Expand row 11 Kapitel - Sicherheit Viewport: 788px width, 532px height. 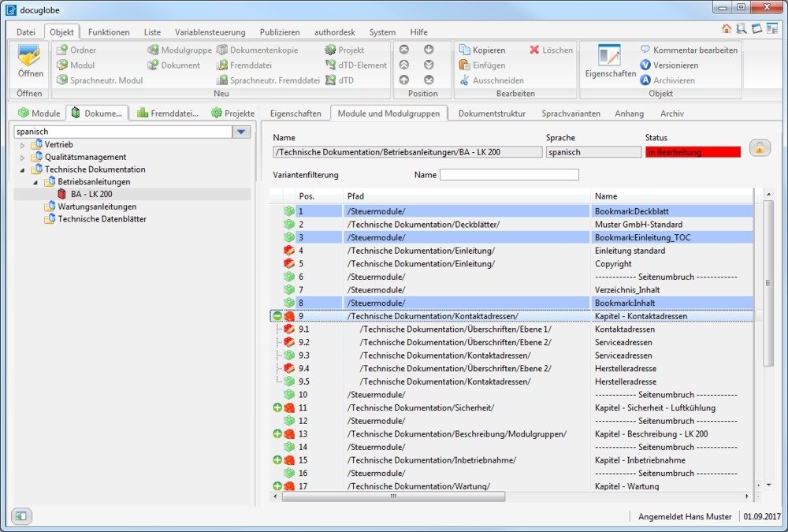[x=277, y=408]
